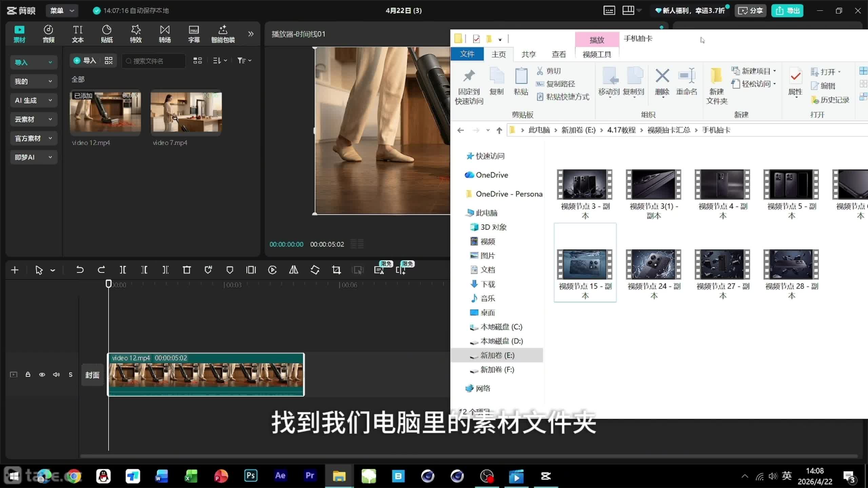868x488 pixels.
Task: Open the 音频 audio panel in 剪映
Action: (x=48, y=34)
